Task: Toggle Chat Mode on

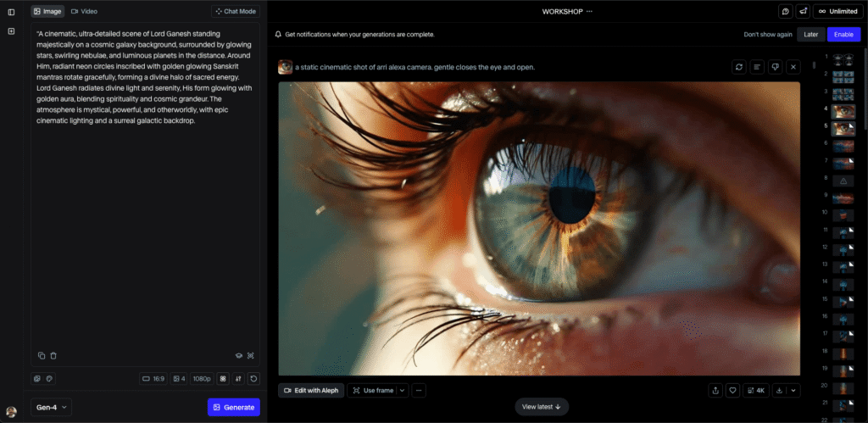Action: tap(236, 12)
